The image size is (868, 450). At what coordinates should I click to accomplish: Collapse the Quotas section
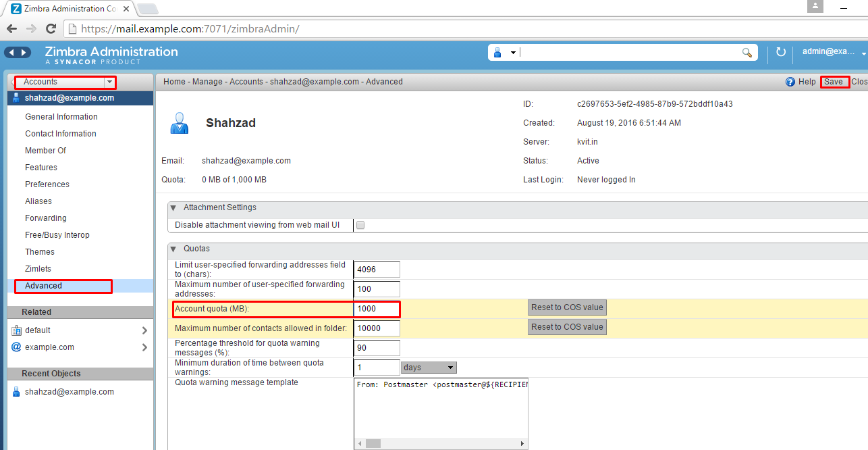click(x=173, y=249)
